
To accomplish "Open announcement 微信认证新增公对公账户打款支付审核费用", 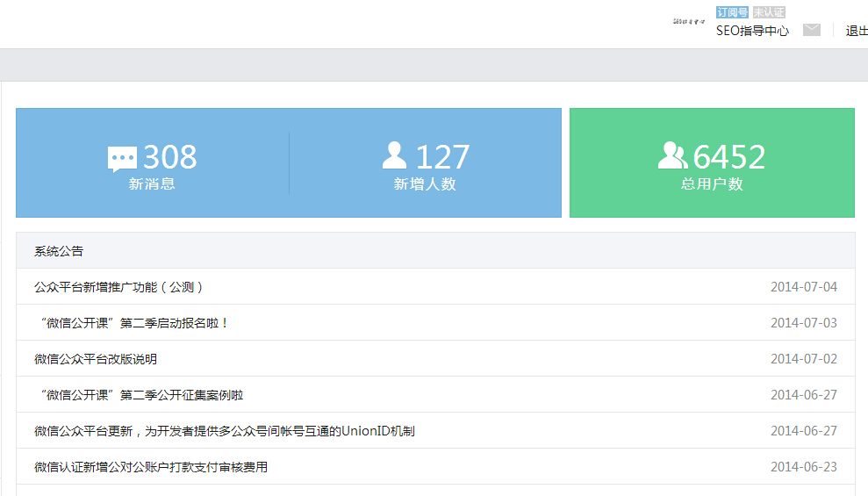I will [x=151, y=467].
